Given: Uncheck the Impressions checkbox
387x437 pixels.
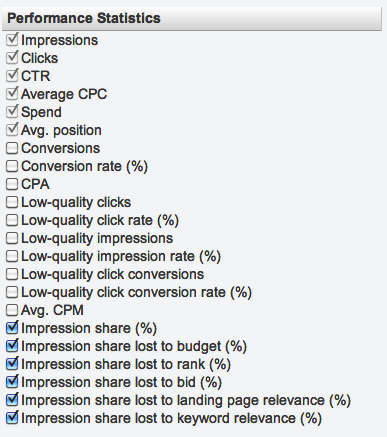Looking at the screenshot, I should tap(12, 40).
